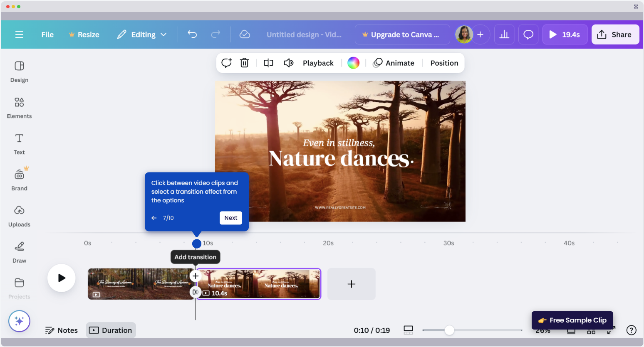
Task: Open the color picker wheel
Action: pyautogui.click(x=353, y=63)
